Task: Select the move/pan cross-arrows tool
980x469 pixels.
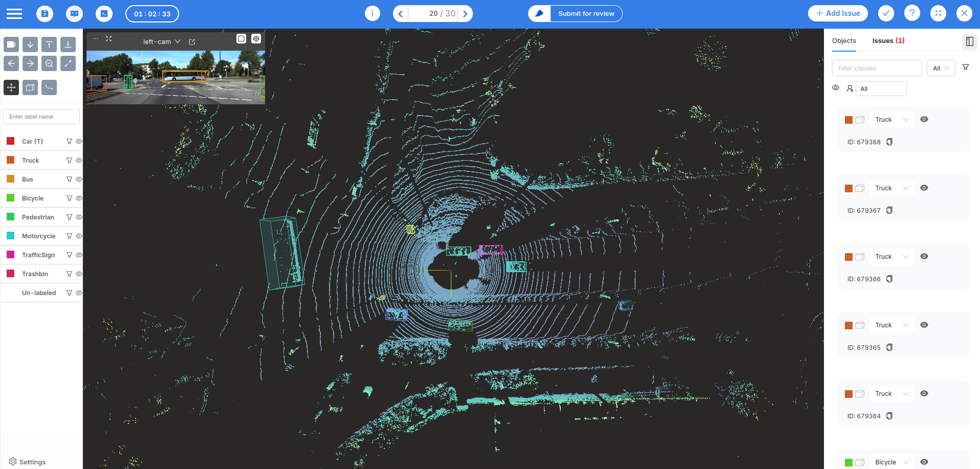Action: point(11,87)
